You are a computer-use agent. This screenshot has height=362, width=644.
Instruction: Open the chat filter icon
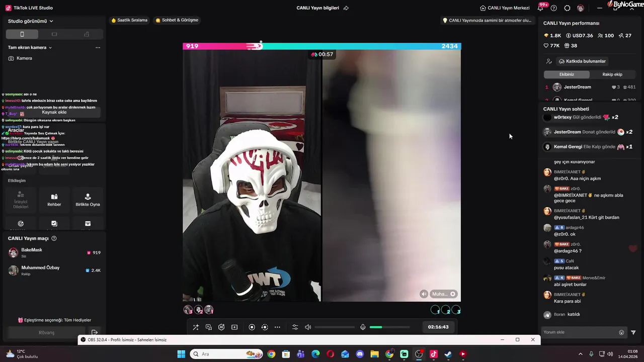click(x=633, y=332)
